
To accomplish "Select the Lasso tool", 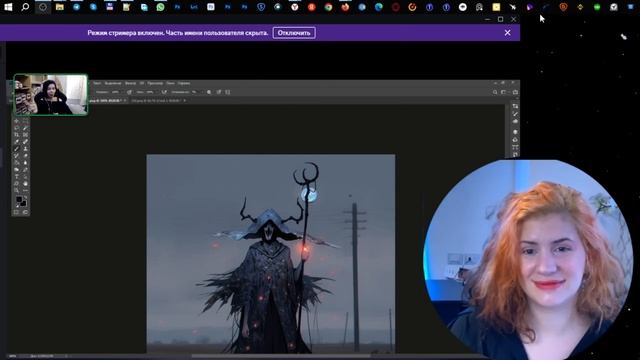I will point(16,128).
